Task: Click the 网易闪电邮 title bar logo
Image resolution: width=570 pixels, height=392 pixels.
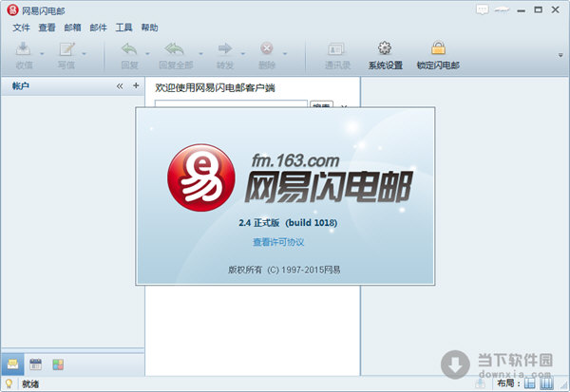Action: 12,10
